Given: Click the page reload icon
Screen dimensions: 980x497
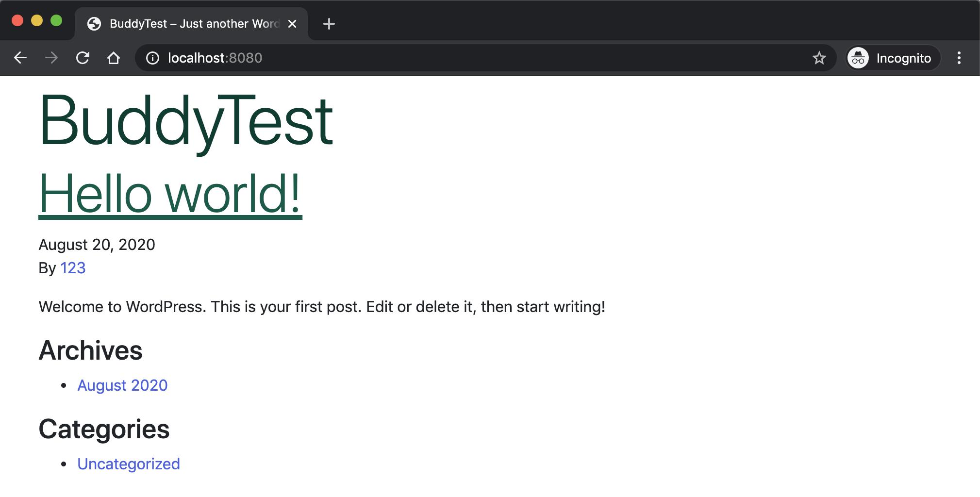Looking at the screenshot, I should point(83,58).
